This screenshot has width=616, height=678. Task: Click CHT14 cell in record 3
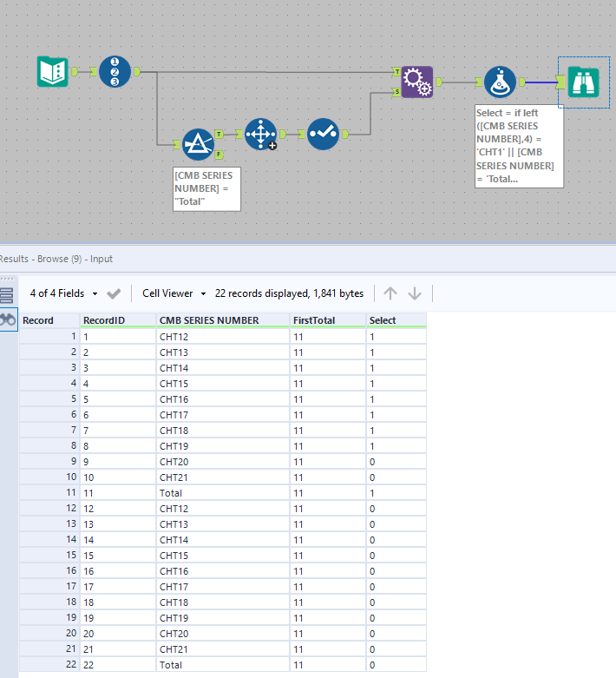click(x=223, y=368)
